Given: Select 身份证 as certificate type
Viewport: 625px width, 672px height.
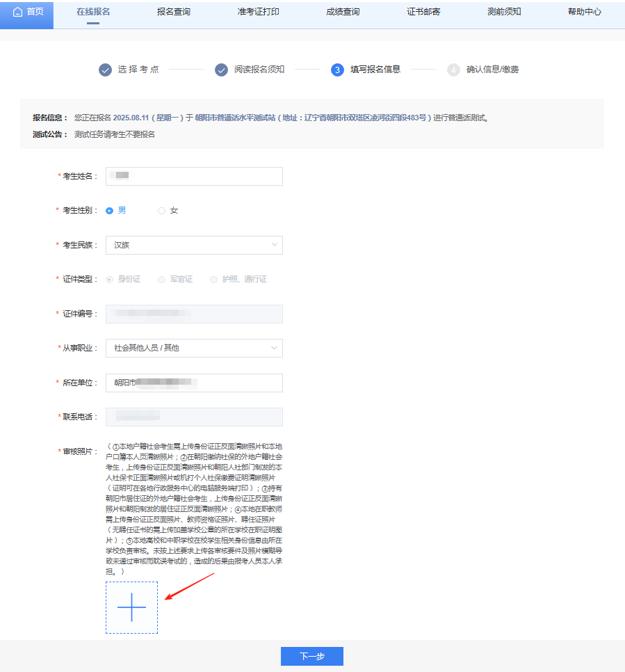Looking at the screenshot, I should pos(110,279).
